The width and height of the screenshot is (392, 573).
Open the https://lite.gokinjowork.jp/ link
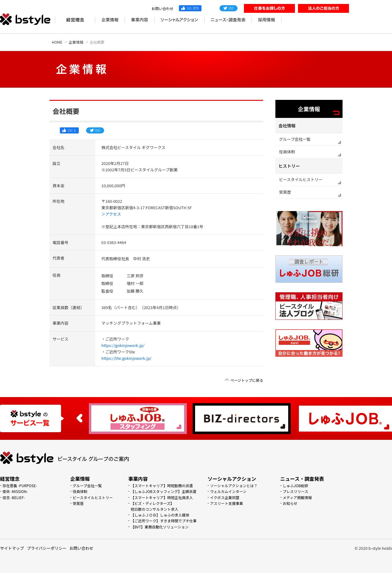point(126,358)
